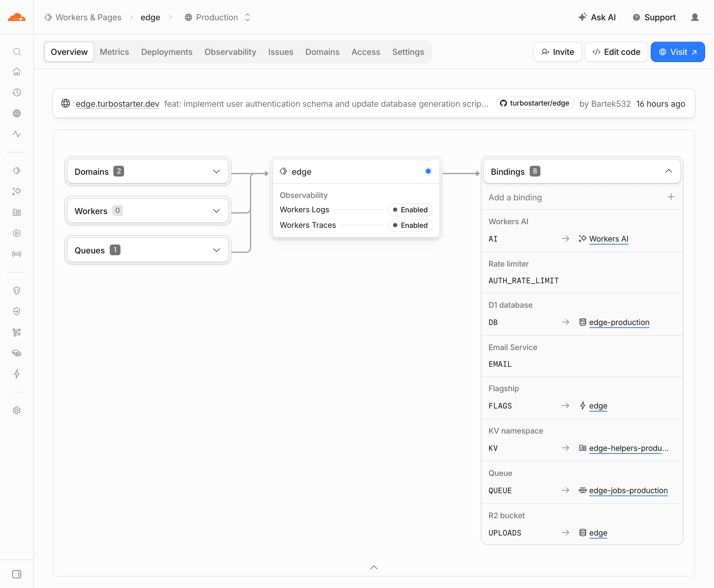Open the shield security icon in sidebar
This screenshot has width=714, height=588.
click(17, 290)
